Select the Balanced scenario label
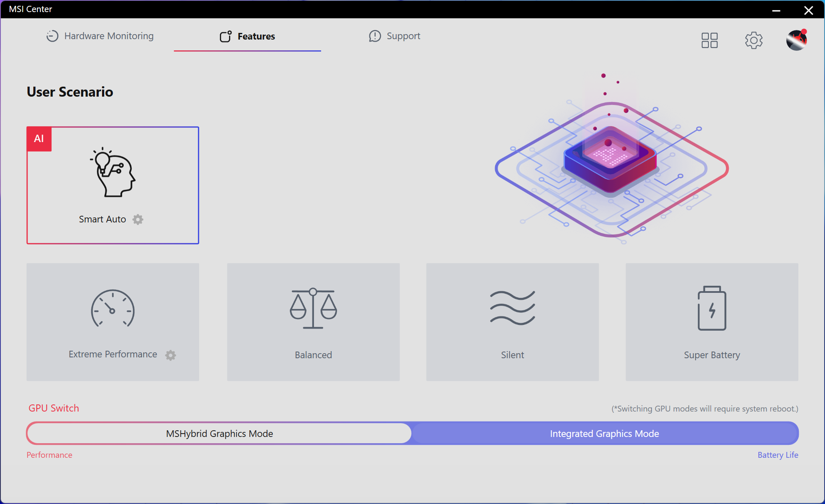This screenshot has height=504, width=825. click(x=313, y=355)
